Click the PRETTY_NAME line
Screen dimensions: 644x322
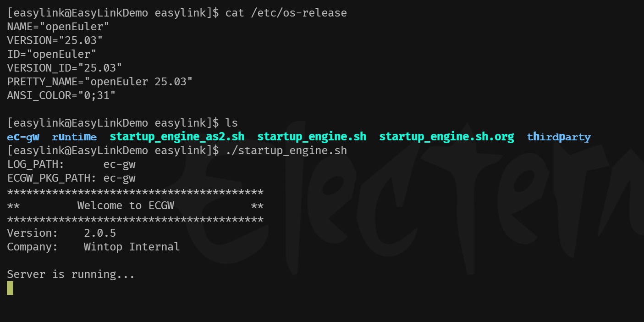point(100,82)
